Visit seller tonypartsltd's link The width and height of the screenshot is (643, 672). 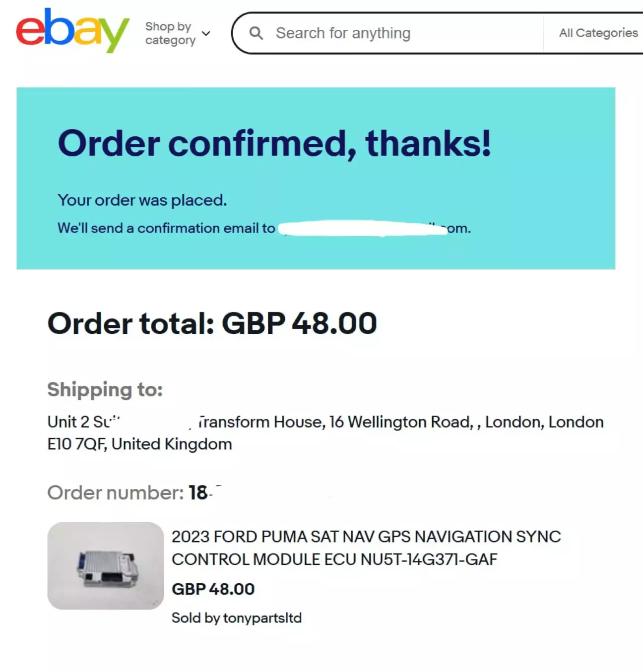(x=262, y=618)
